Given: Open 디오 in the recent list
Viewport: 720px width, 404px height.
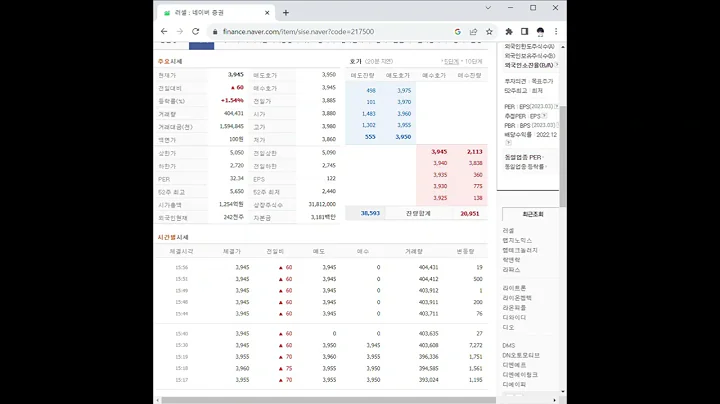Looking at the screenshot, I should coord(508,327).
